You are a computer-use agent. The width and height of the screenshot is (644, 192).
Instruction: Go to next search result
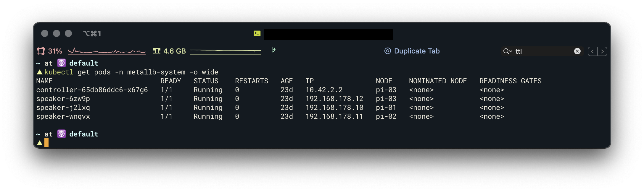coord(602,51)
